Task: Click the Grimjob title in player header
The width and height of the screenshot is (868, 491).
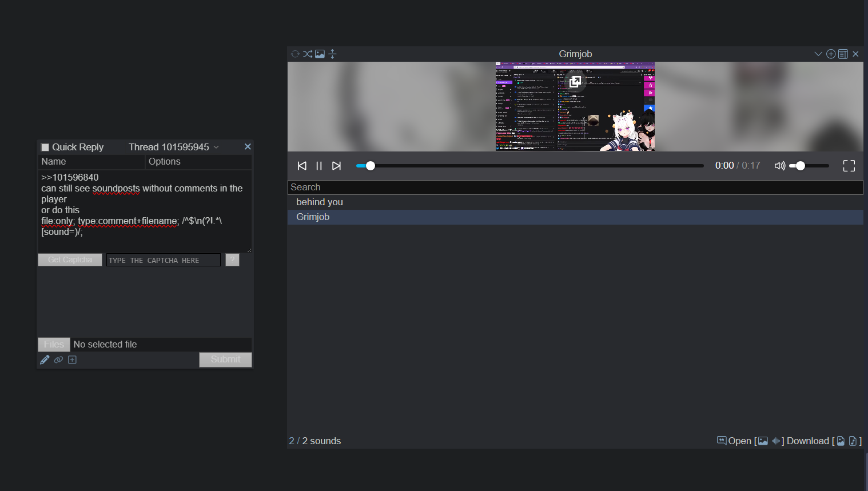Action: [x=575, y=54]
